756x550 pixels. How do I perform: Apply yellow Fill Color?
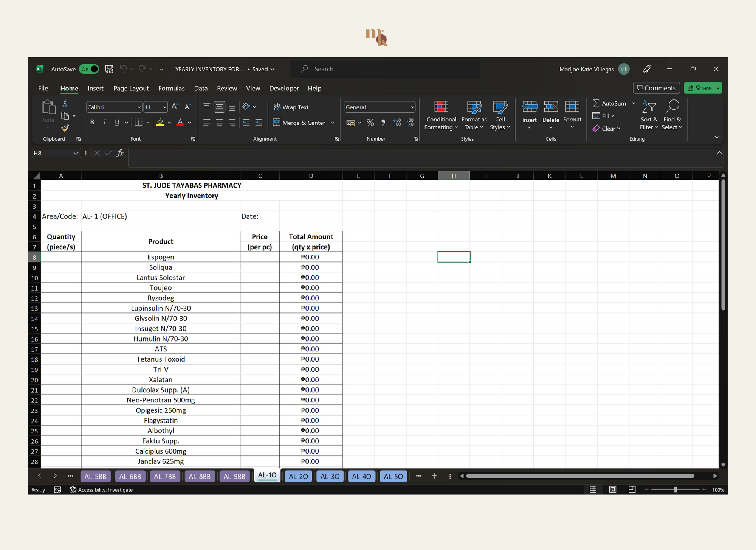(x=160, y=122)
